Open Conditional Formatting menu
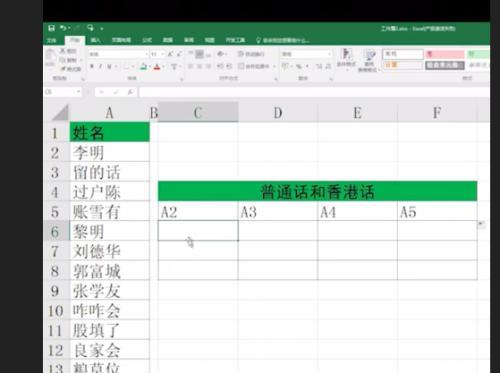The width and height of the screenshot is (500, 373). click(x=346, y=59)
